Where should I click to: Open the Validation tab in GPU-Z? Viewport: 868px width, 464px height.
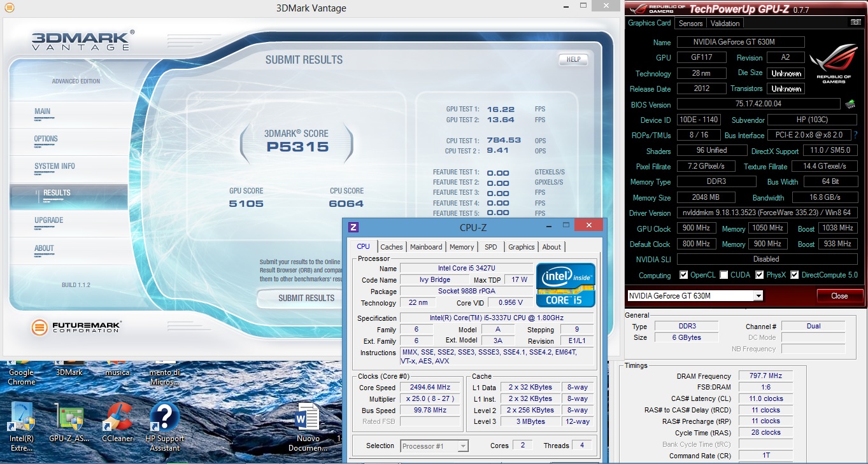point(725,24)
